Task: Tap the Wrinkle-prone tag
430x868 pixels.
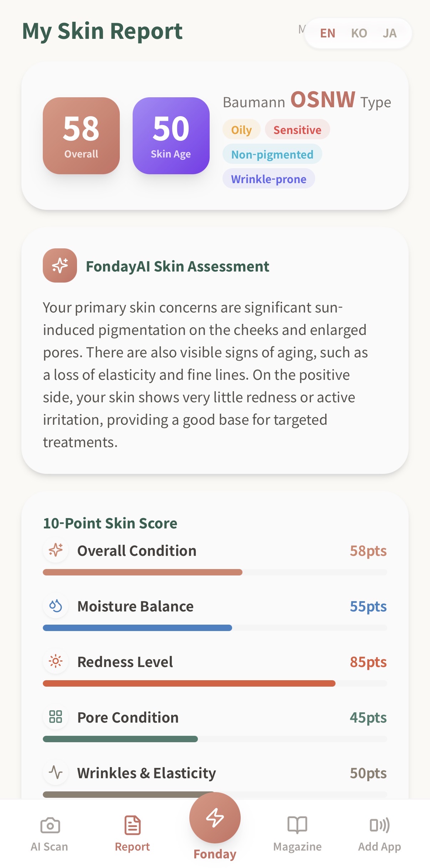Action: click(x=269, y=179)
